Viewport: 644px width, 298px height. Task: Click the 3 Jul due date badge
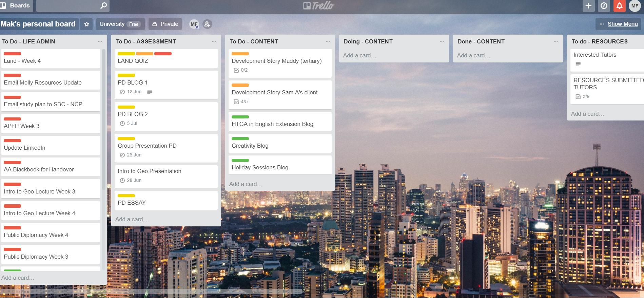tap(129, 124)
